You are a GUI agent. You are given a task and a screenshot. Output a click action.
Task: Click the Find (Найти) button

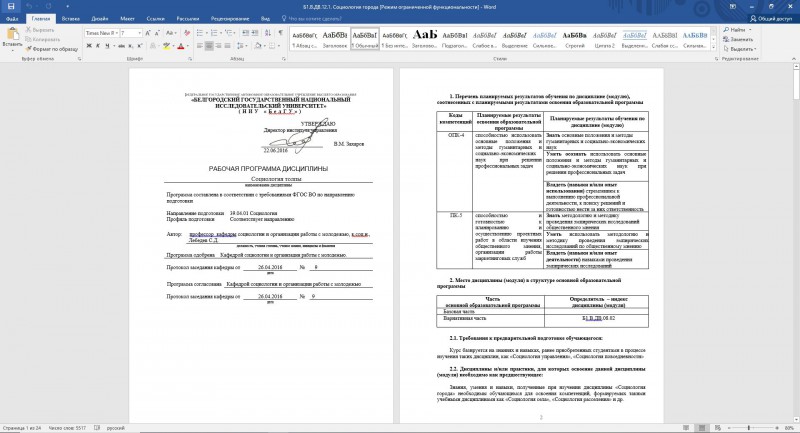(734, 30)
